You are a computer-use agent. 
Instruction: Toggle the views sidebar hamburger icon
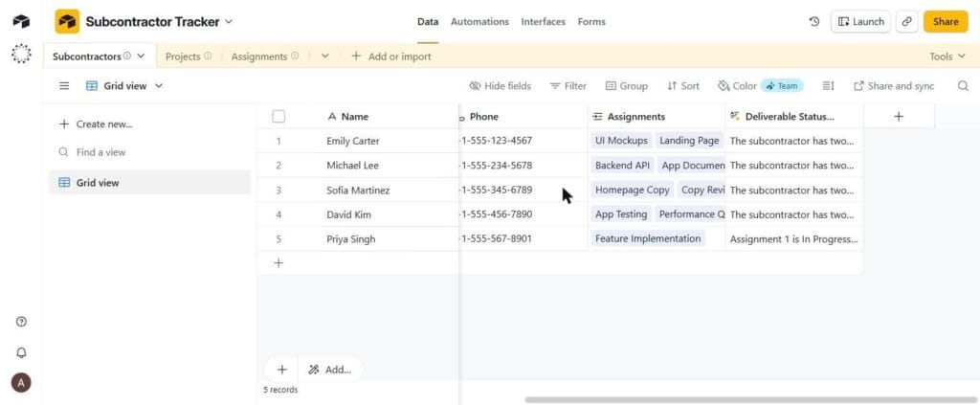point(64,86)
